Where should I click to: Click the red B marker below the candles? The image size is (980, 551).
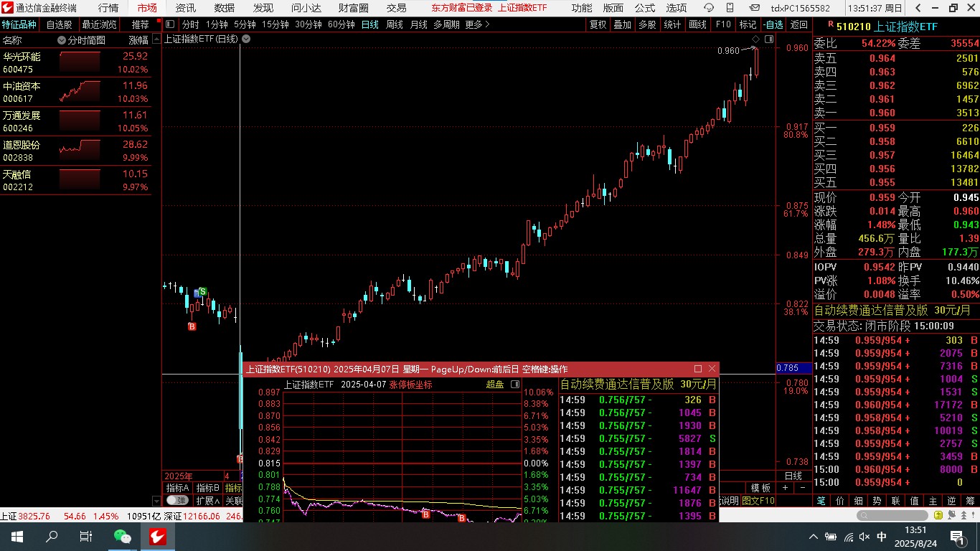[192, 326]
